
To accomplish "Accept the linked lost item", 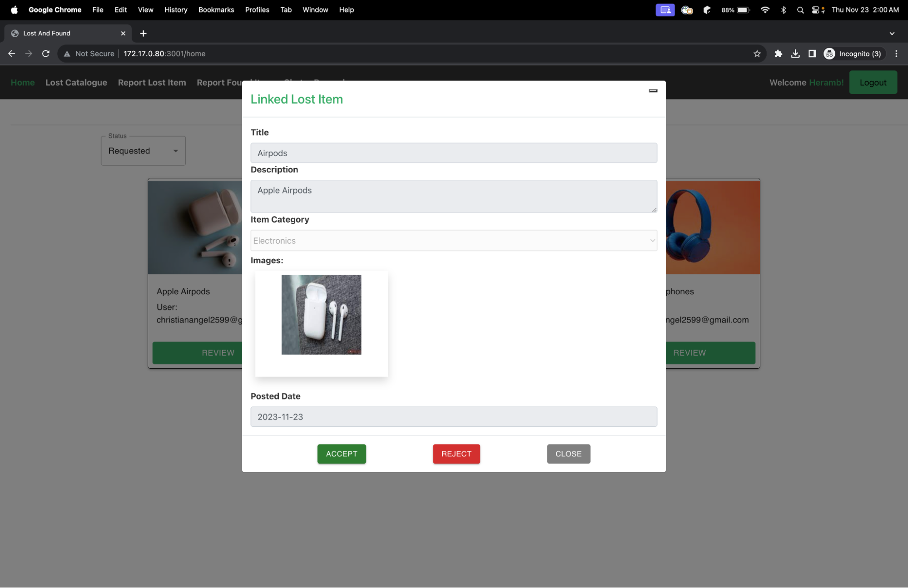I will (342, 454).
